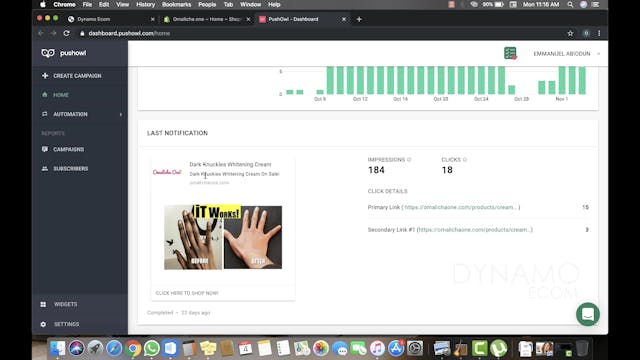Open the Bookmarks menu

176,4
